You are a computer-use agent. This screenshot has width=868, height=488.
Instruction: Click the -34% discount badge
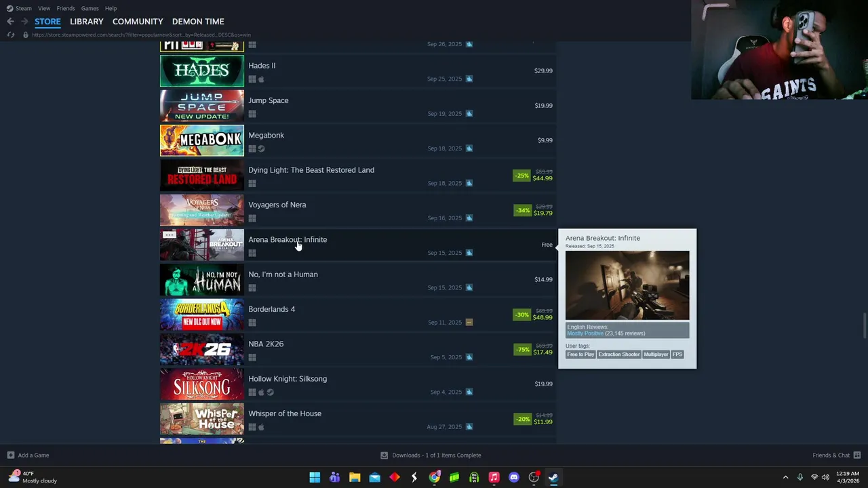(523, 210)
